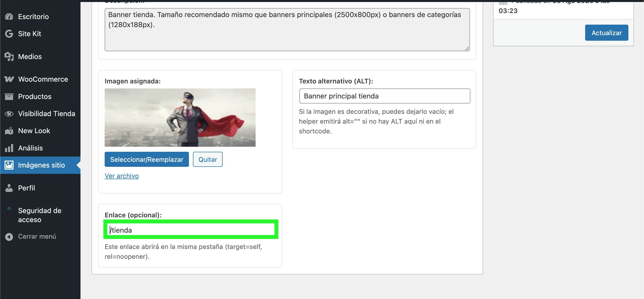Open Productos via its sidebar icon
The height and width of the screenshot is (299, 644).
coord(9,96)
